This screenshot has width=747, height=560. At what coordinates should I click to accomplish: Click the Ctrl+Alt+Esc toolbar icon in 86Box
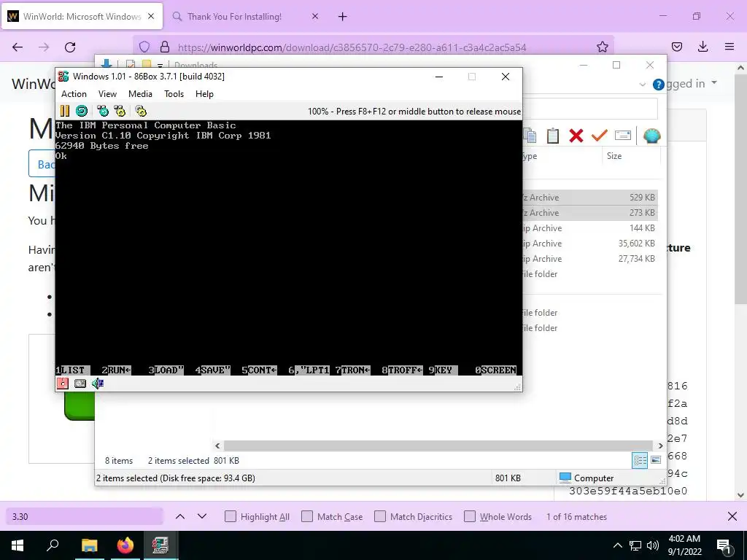120,111
